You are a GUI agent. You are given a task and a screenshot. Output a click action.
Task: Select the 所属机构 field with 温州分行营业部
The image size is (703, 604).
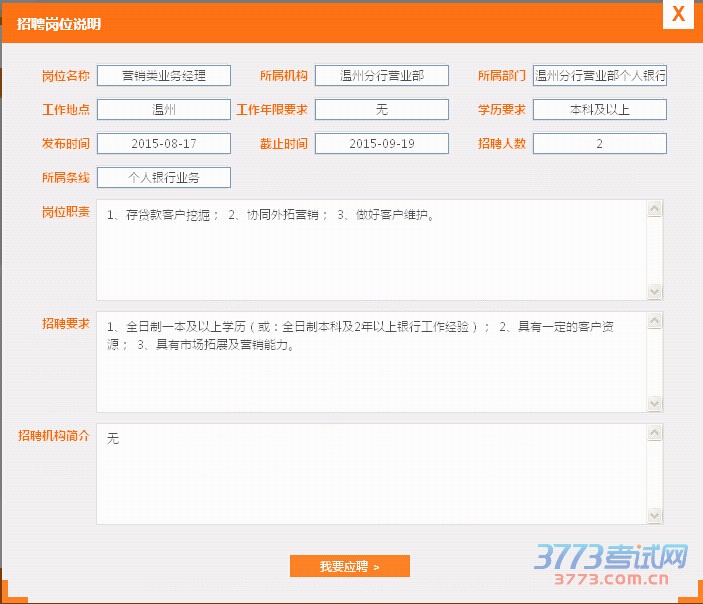click(x=382, y=76)
